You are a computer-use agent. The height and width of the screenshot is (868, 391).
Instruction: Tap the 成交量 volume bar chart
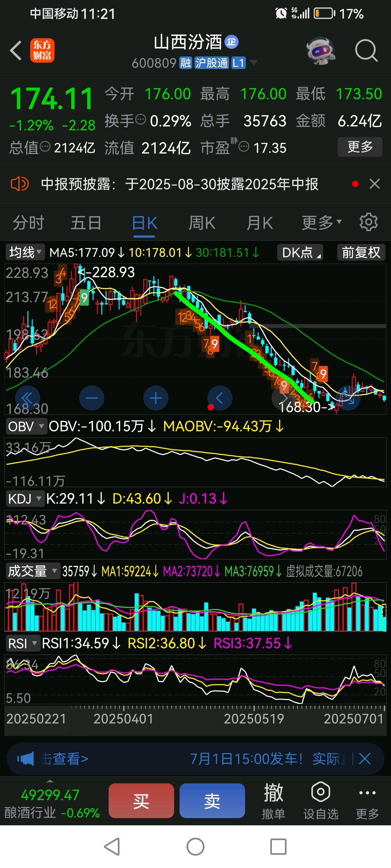pyautogui.click(x=195, y=607)
